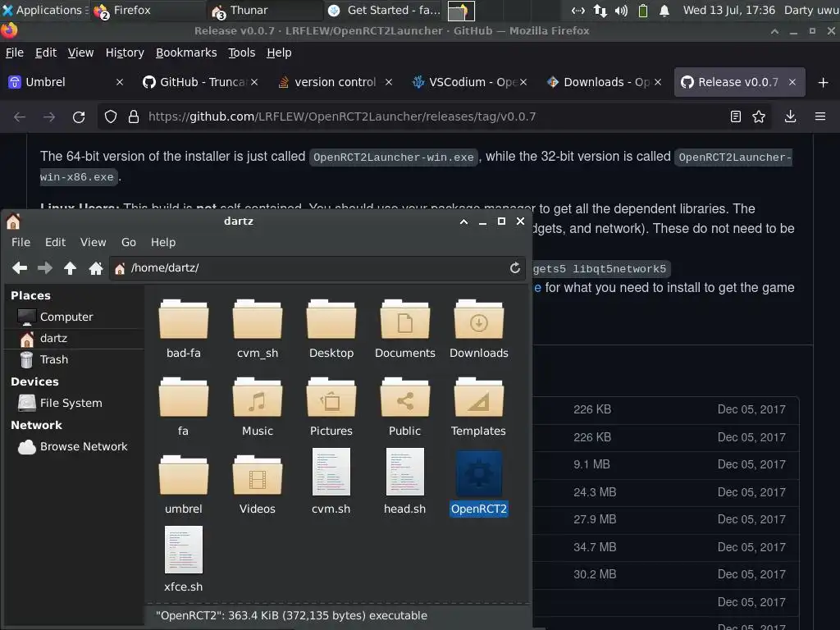Show site tracking protection shield
Image resolution: width=840 pixels, height=630 pixels.
pyautogui.click(x=111, y=116)
